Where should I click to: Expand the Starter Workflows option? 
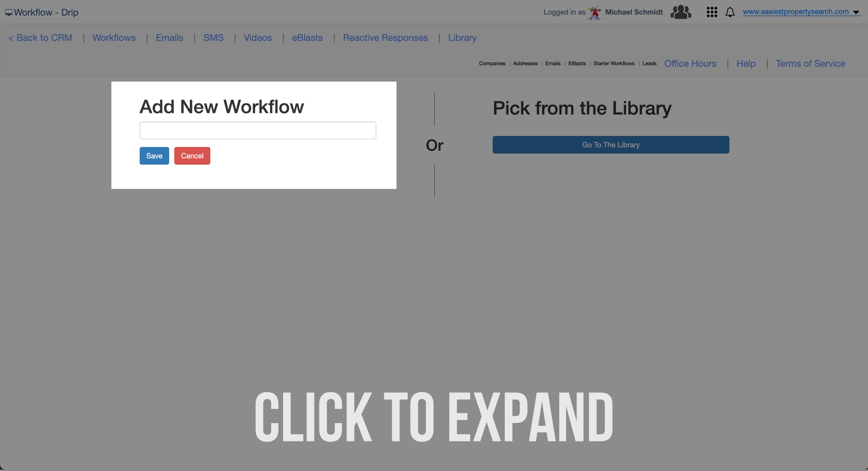click(x=614, y=63)
